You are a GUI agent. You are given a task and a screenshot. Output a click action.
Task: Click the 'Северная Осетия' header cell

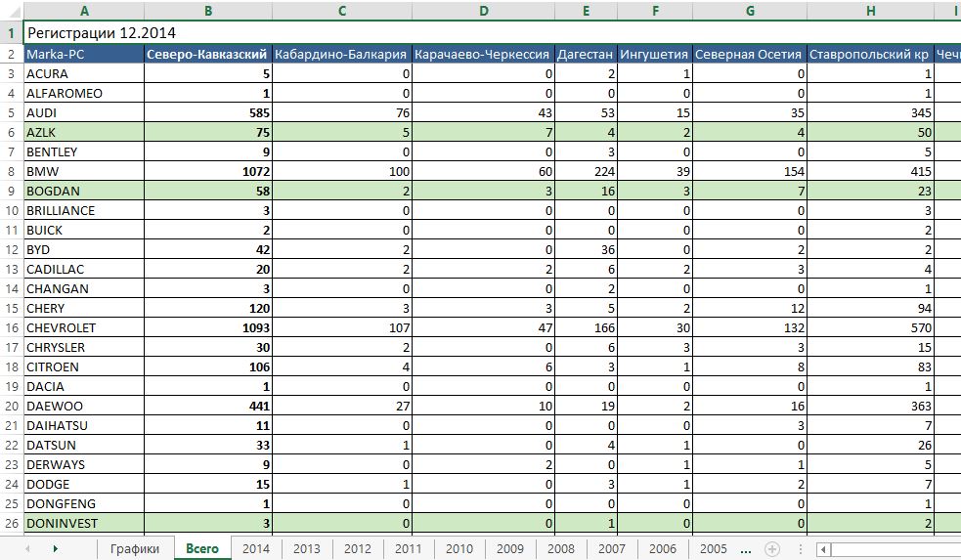pos(750,54)
